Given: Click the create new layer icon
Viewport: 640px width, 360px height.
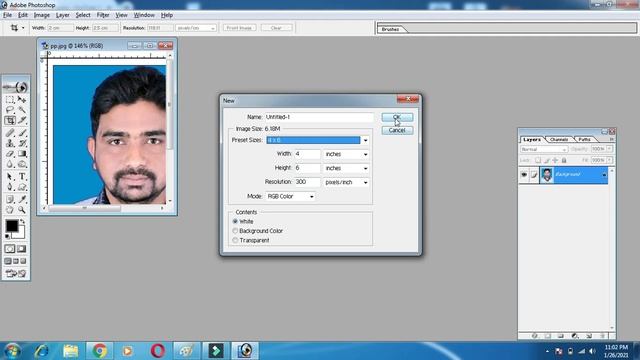Looking at the screenshot, I should (x=589, y=336).
